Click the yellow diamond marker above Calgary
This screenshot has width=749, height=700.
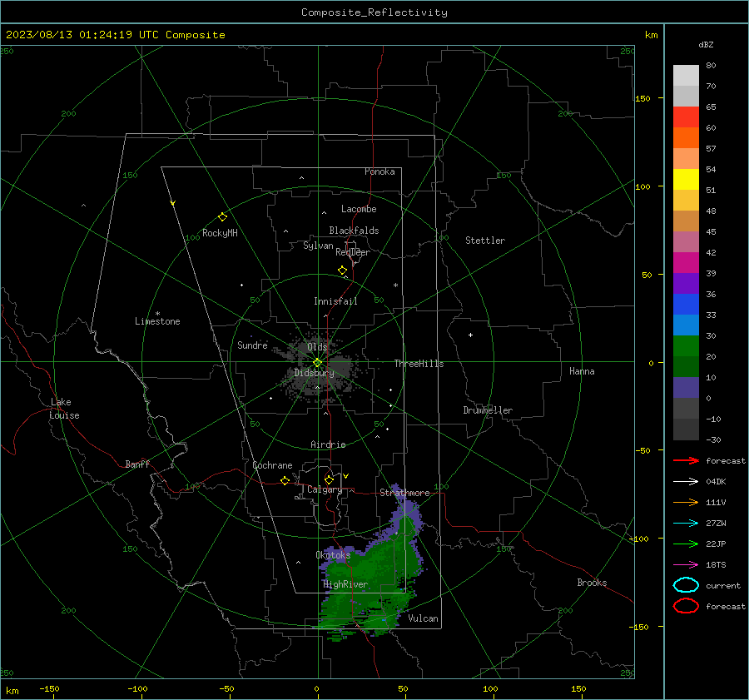click(x=329, y=479)
